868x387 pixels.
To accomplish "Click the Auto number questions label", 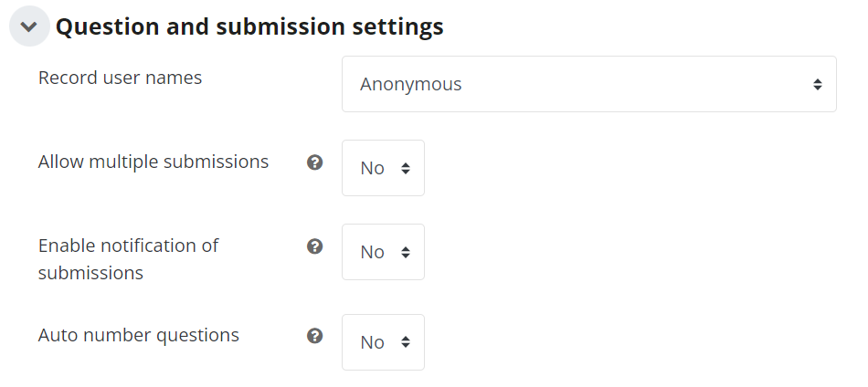I will [x=138, y=335].
